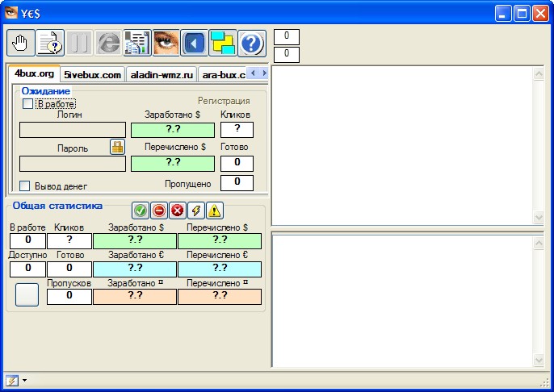The height and width of the screenshot is (392, 554).
Task: Click the Заработано $ field in statistics
Action: click(135, 241)
